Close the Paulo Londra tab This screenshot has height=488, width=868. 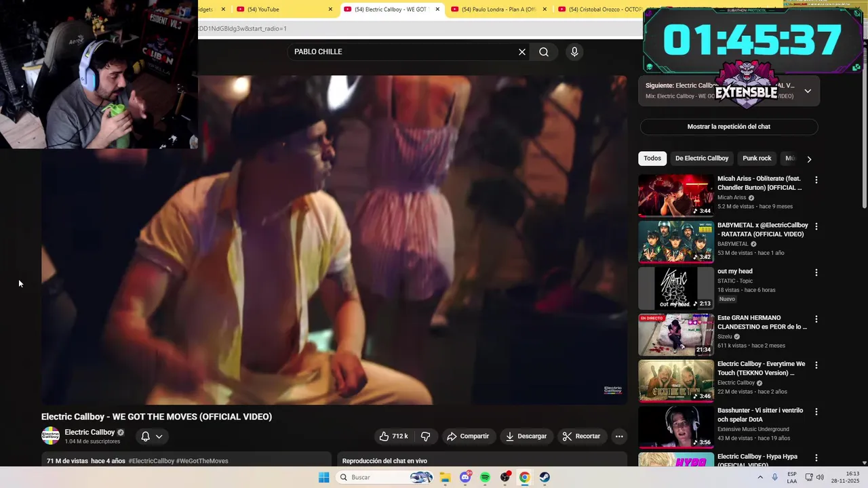[545, 9]
